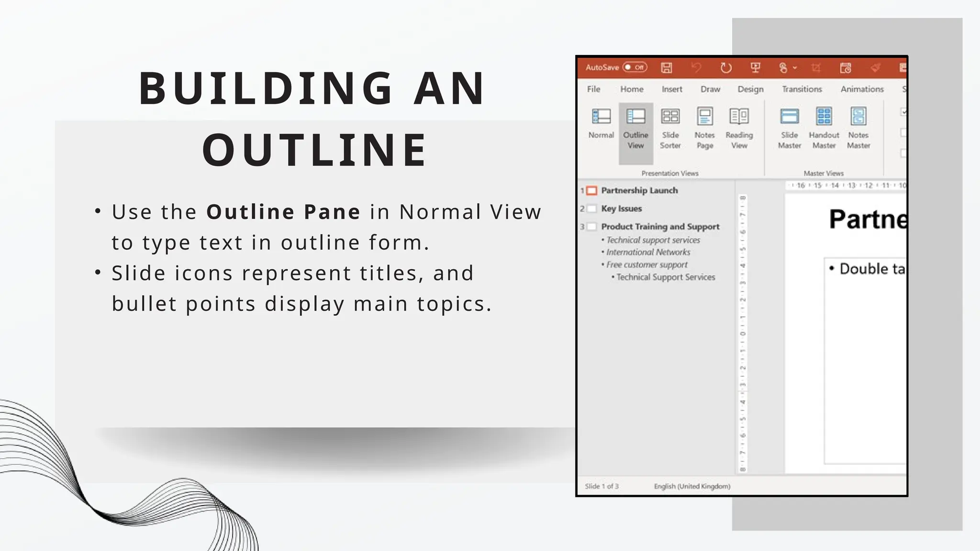
Task: Open the Design ribbon tab
Action: (x=750, y=89)
